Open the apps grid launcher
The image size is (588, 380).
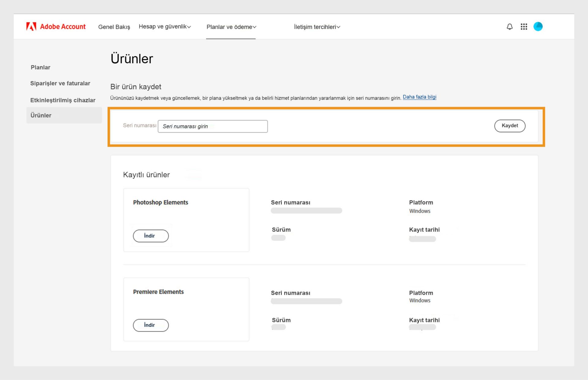524,27
